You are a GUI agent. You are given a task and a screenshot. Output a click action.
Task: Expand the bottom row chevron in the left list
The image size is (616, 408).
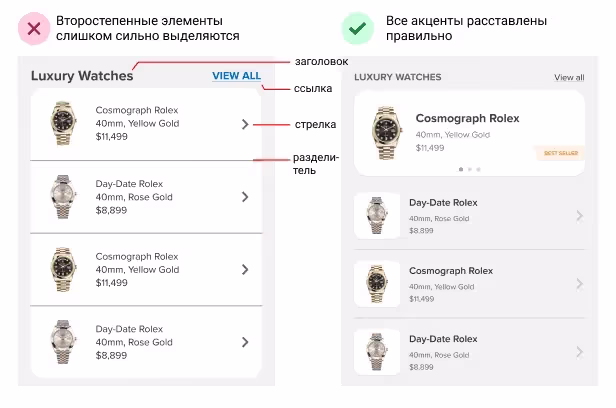246,342
